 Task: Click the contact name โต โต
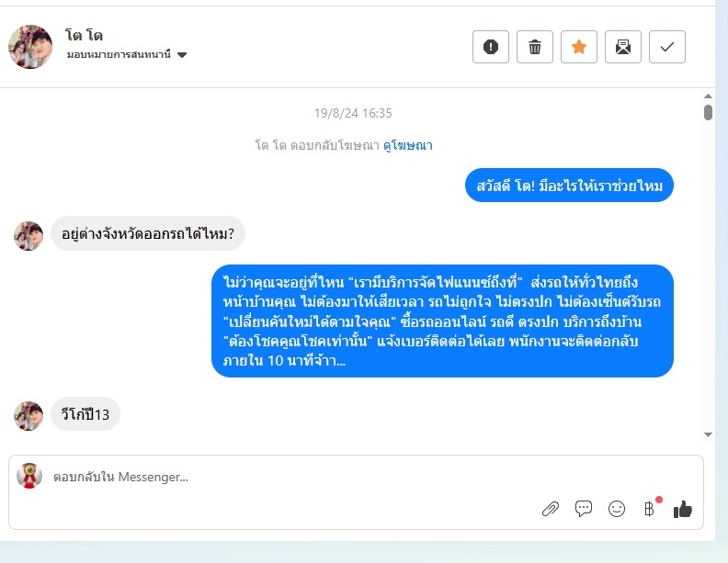coord(84,36)
